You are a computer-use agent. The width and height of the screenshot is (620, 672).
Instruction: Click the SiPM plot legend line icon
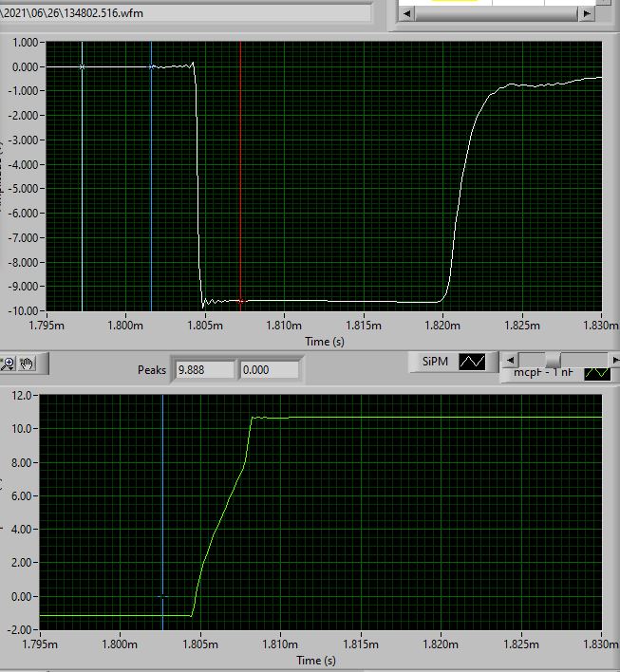472,362
